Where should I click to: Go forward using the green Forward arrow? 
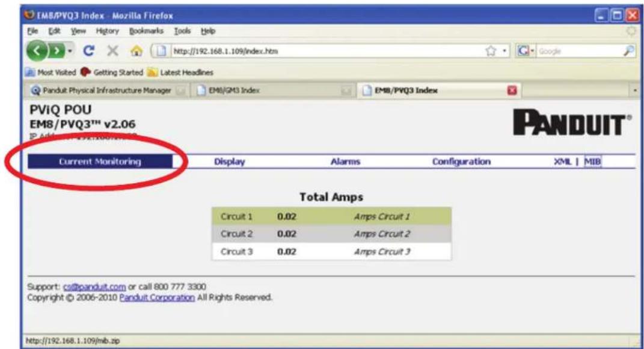click(57, 51)
